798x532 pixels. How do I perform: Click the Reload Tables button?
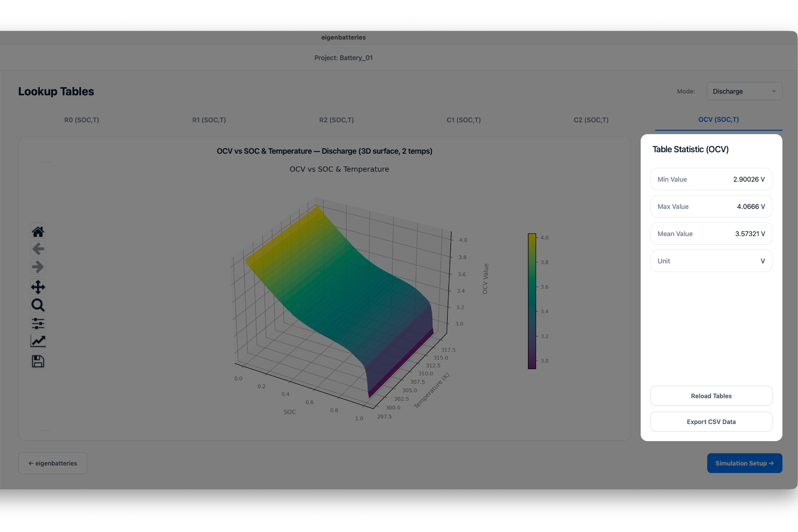coord(711,396)
